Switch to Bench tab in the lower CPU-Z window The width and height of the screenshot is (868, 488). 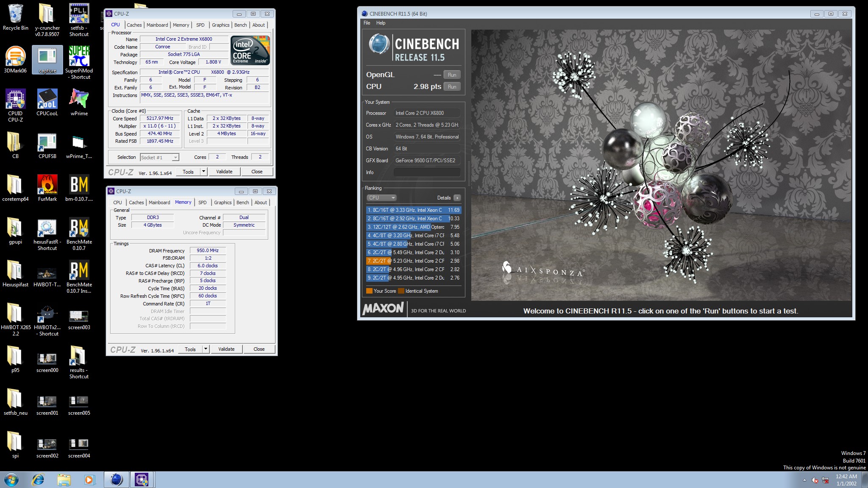[243, 202]
